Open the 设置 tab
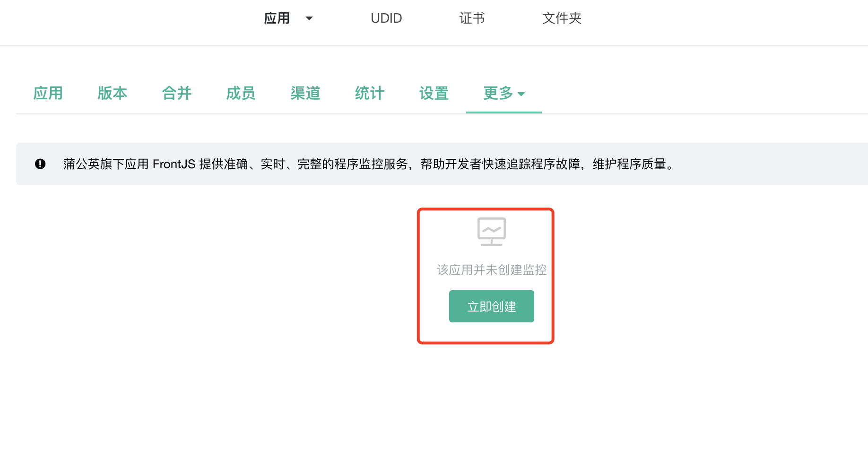This screenshot has width=868, height=450. coord(434,93)
